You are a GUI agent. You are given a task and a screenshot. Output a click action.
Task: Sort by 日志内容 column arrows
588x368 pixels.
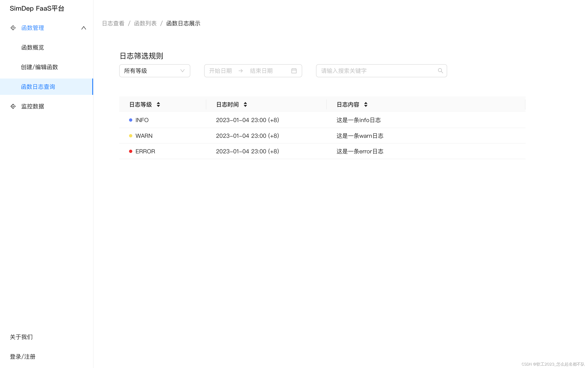(x=366, y=105)
